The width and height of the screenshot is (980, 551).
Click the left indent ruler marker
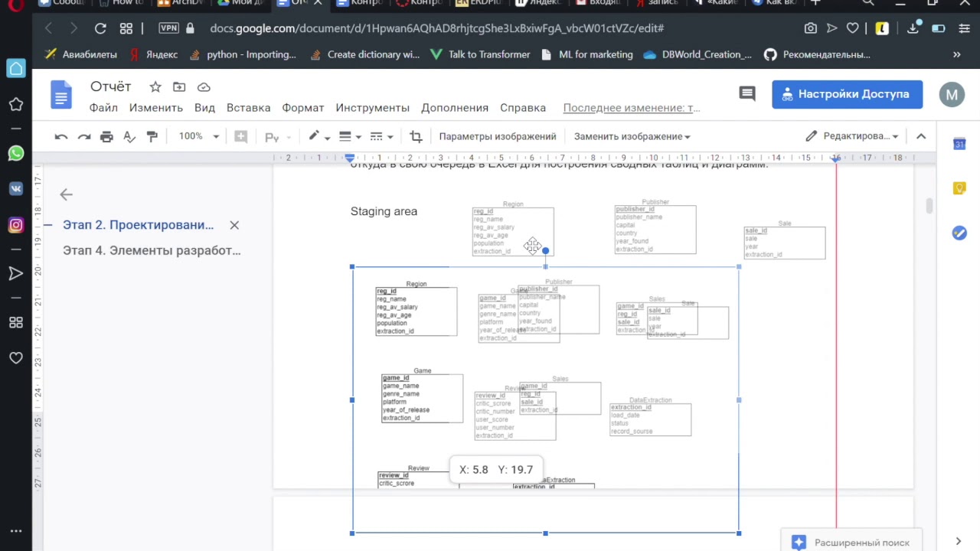click(350, 158)
